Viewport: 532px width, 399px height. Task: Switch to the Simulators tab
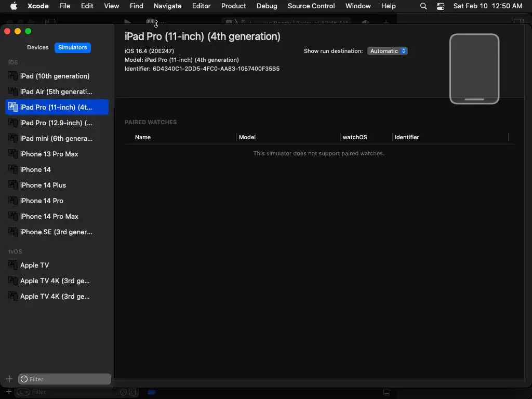[x=73, y=47]
